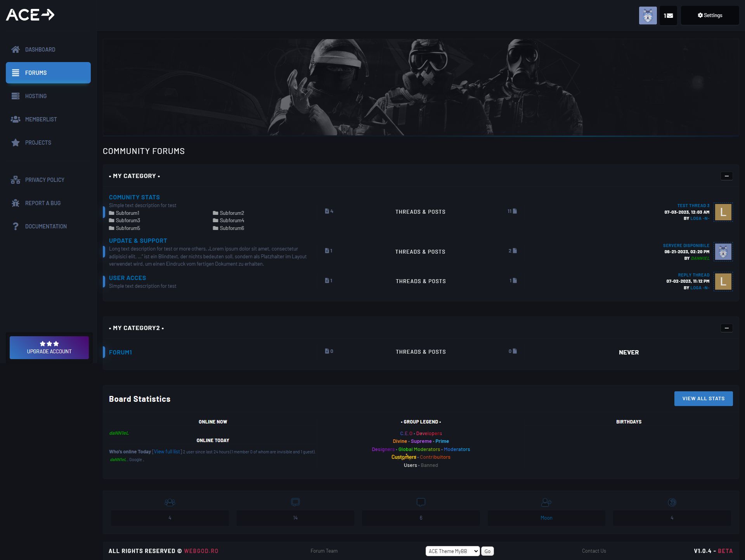The height and width of the screenshot is (560, 745).
Task: Collapse the My Category section
Action: coord(726,176)
